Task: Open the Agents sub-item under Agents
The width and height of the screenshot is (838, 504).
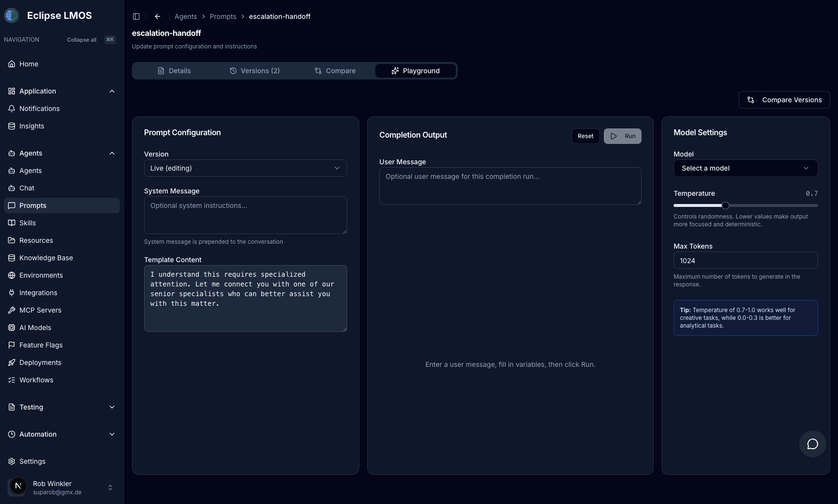Action: click(62, 171)
